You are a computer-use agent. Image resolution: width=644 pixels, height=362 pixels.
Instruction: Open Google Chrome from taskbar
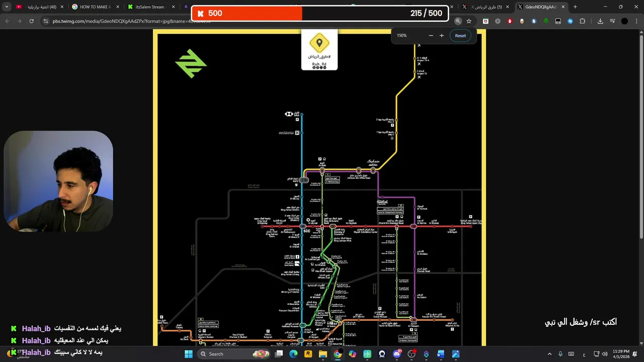338,354
